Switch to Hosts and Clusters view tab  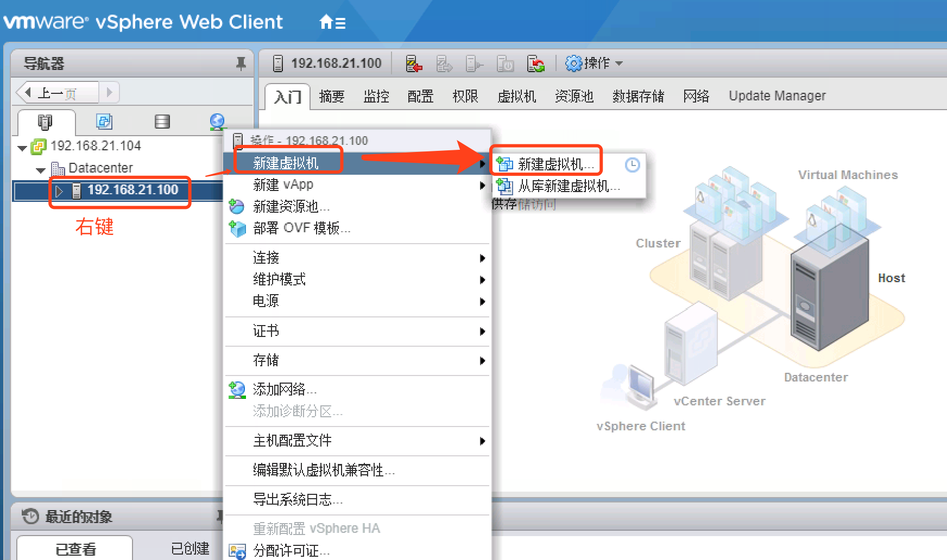(x=45, y=122)
